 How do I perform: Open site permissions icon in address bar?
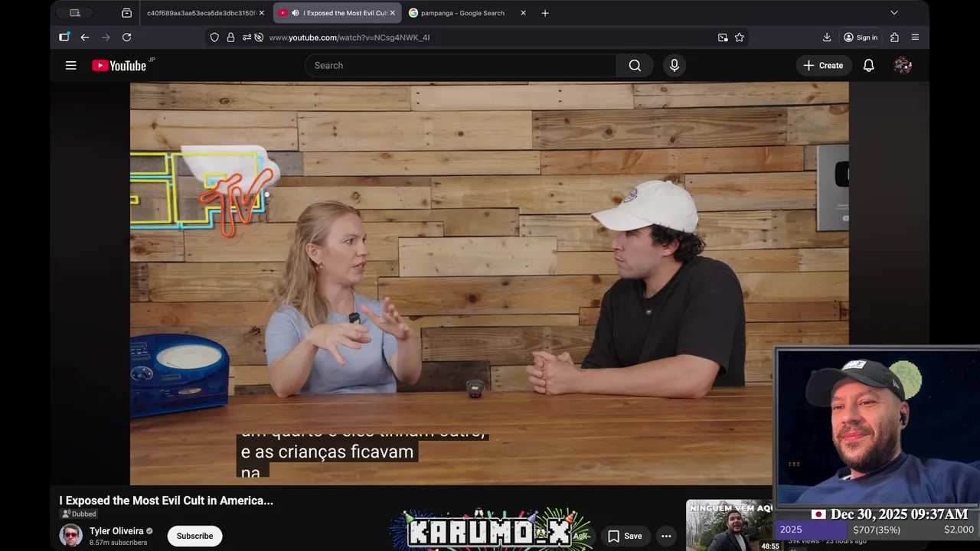(246, 37)
